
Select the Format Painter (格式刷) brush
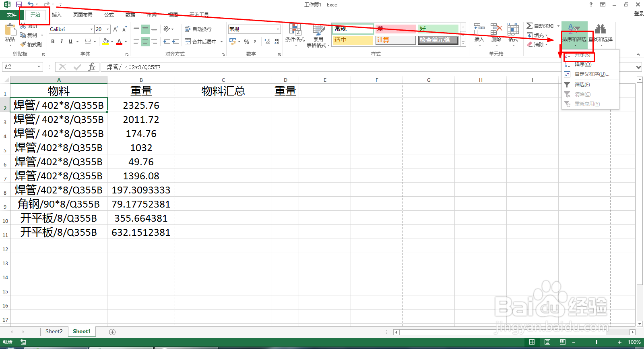[23, 44]
